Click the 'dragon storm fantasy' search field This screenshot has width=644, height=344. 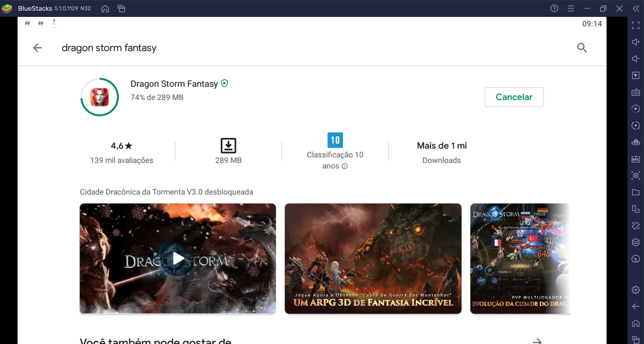pos(109,48)
